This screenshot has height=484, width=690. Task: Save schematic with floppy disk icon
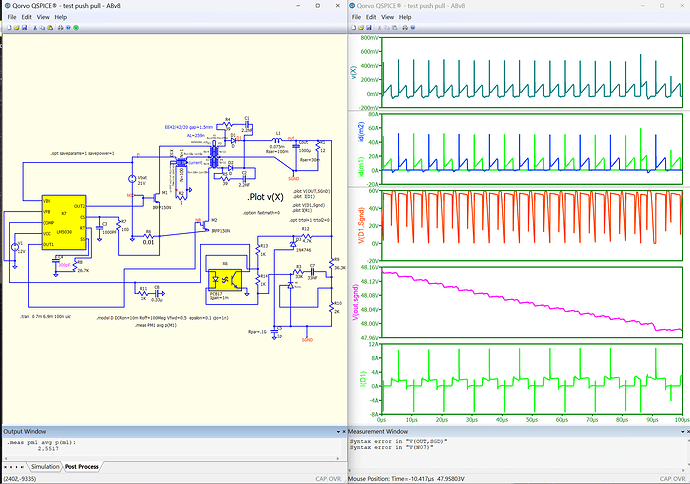pyautogui.click(x=25, y=28)
